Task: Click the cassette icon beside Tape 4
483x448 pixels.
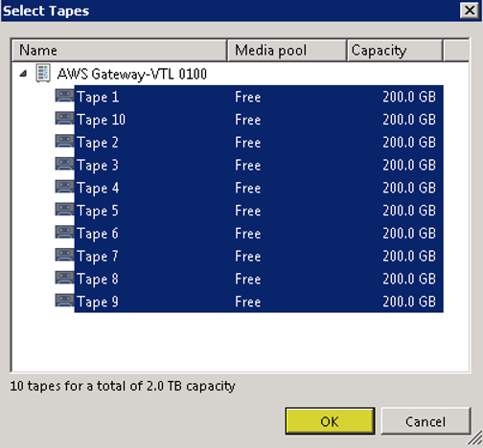Action: (x=65, y=187)
